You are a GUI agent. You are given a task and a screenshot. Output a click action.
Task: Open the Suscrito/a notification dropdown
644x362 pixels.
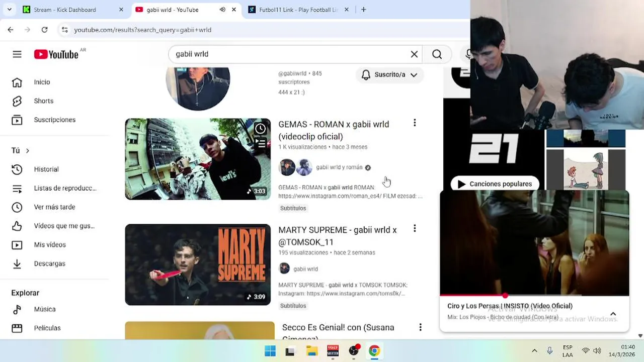click(389, 75)
